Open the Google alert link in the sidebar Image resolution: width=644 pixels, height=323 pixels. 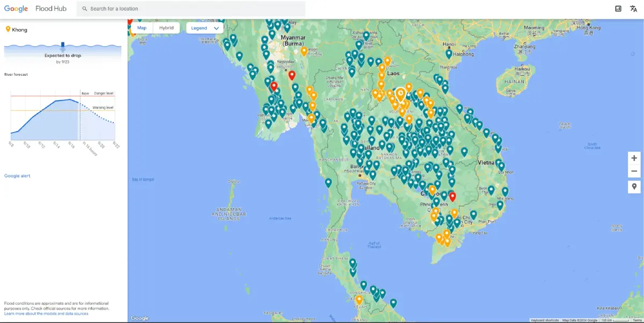(17, 175)
